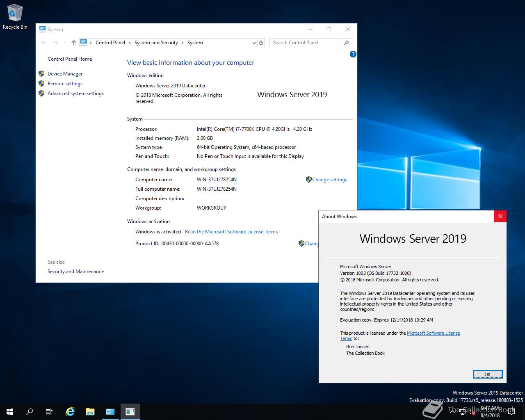Image resolution: width=525 pixels, height=420 pixels.
Task: Click shield icon next to Change settings
Action: tap(309, 180)
